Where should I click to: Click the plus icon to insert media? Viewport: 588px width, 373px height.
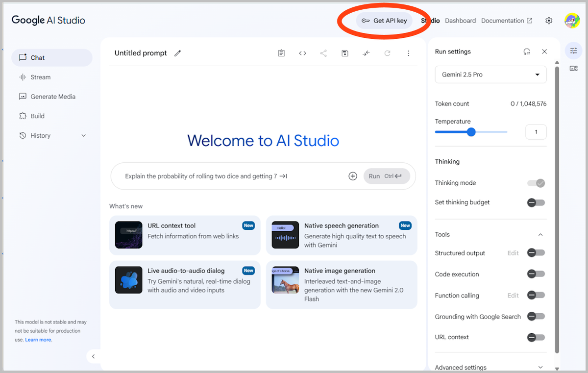353,176
